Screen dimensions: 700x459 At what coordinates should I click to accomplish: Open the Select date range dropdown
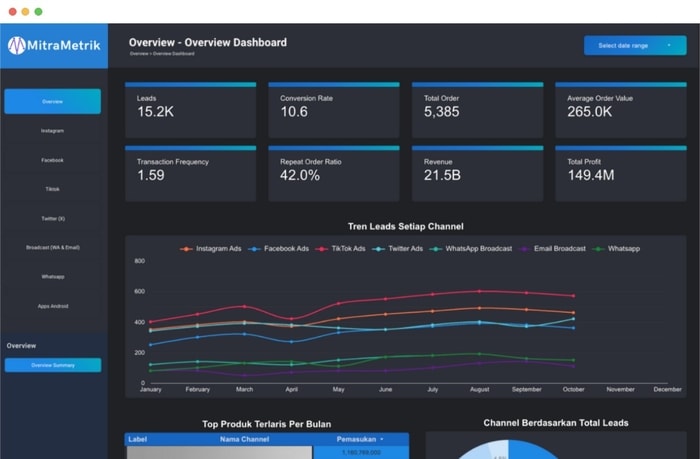(635, 46)
